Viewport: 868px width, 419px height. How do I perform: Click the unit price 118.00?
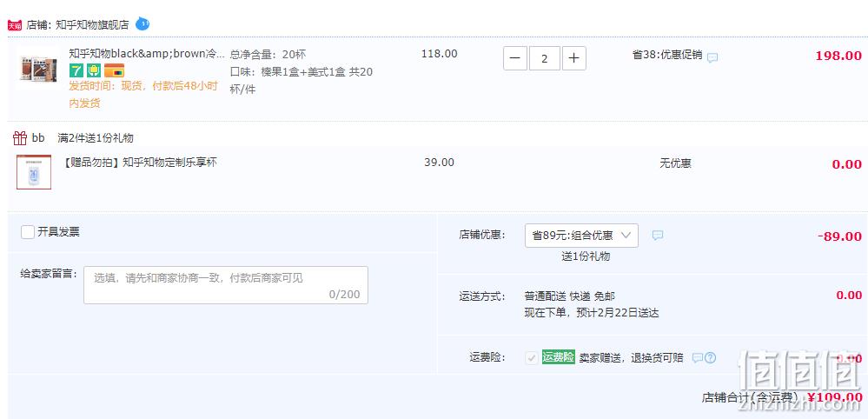pos(440,54)
